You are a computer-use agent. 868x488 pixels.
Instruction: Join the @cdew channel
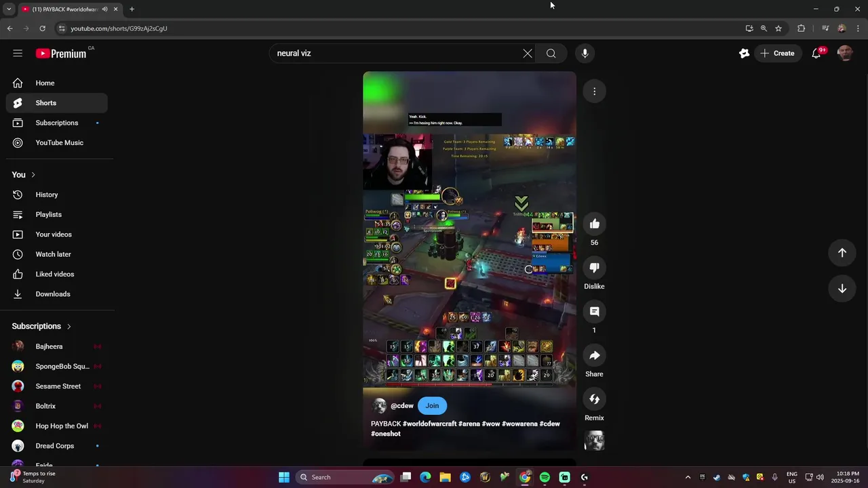click(432, 405)
